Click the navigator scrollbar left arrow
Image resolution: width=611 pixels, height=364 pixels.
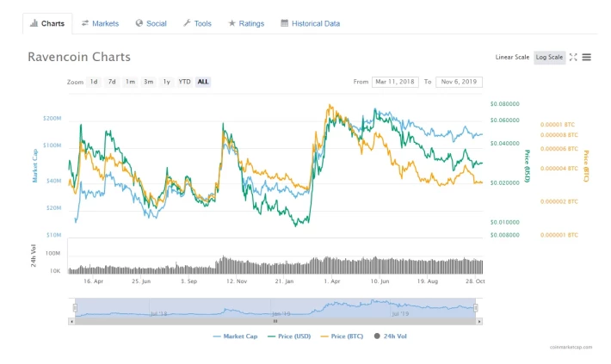point(71,322)
